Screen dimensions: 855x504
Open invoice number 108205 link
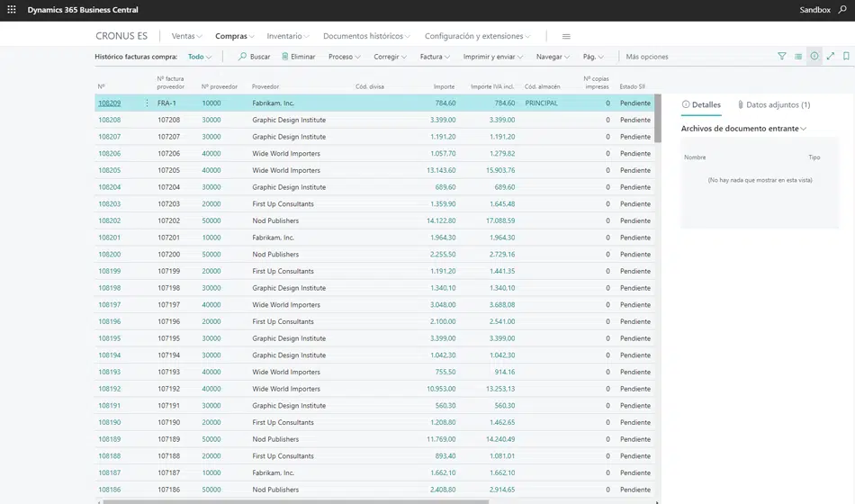tap(109, 170)
